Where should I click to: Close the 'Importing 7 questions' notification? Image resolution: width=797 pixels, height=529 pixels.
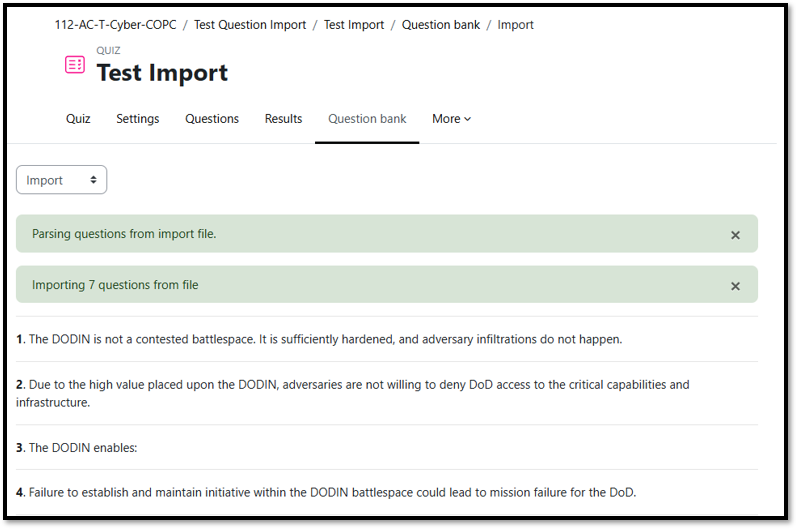(735, 286)
